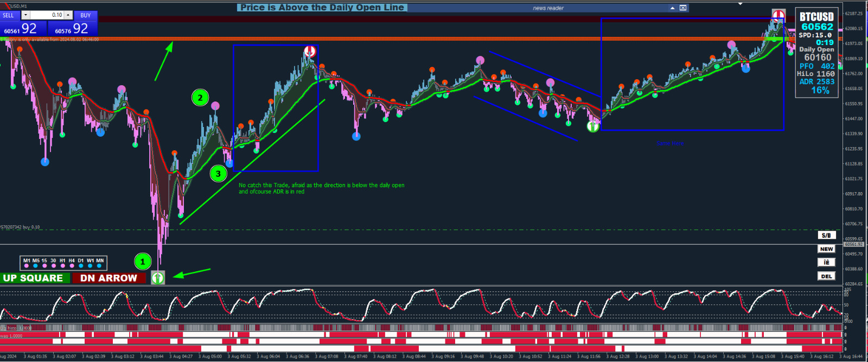
Task: Click the chart shift triangle marker at top
Action: pyautogui.click(x=742, y=3)
